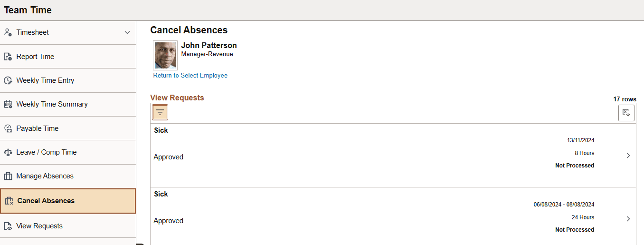Screen dimensions: 644x245
Task: Open the Leave / Comp Time page
Action: 47,152
